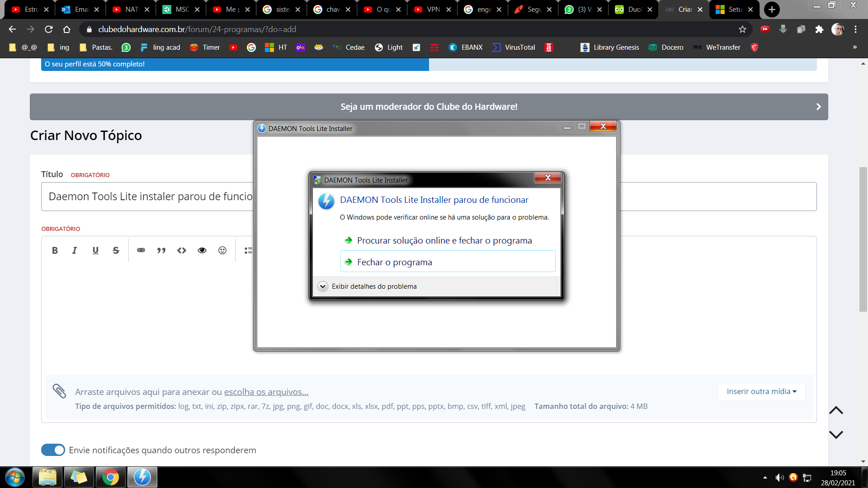
Task: Open a new browser tab
Action: pos(772,9)
